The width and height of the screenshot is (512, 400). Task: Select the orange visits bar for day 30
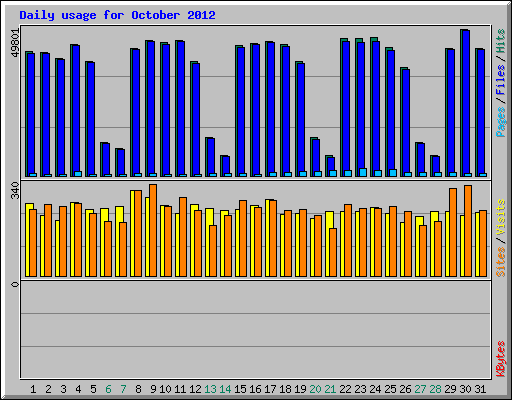pyautogui.click(x=468, y=231)
